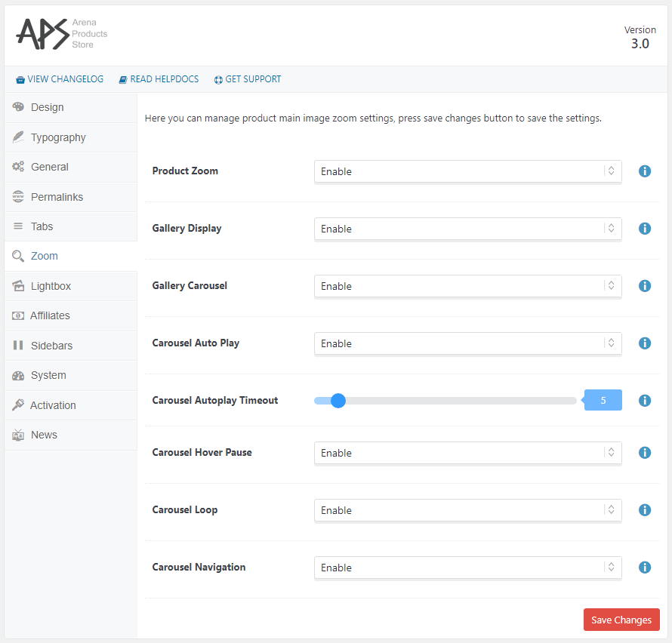This screenshot has width=672, height=643.
Task: Click the timeout value box showing 5
Action: tap(603, 401)
